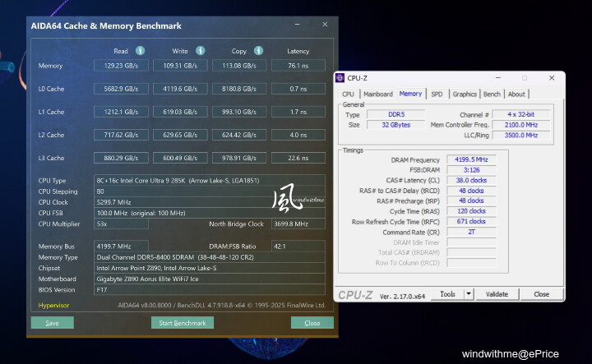Click the L0 Cache Copy value 8180.8 GB/s
Screen dimensions: 592x364
pos(239,89)
